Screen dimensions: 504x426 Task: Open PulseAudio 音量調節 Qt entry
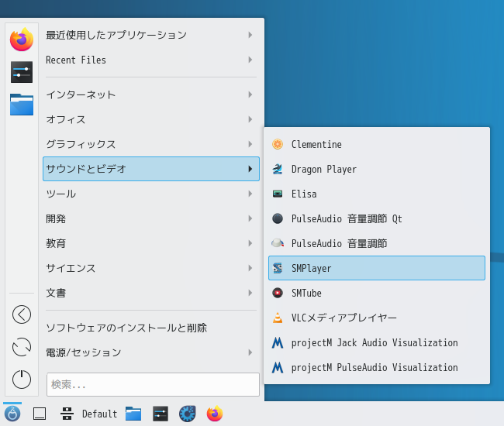pos(377,218)
